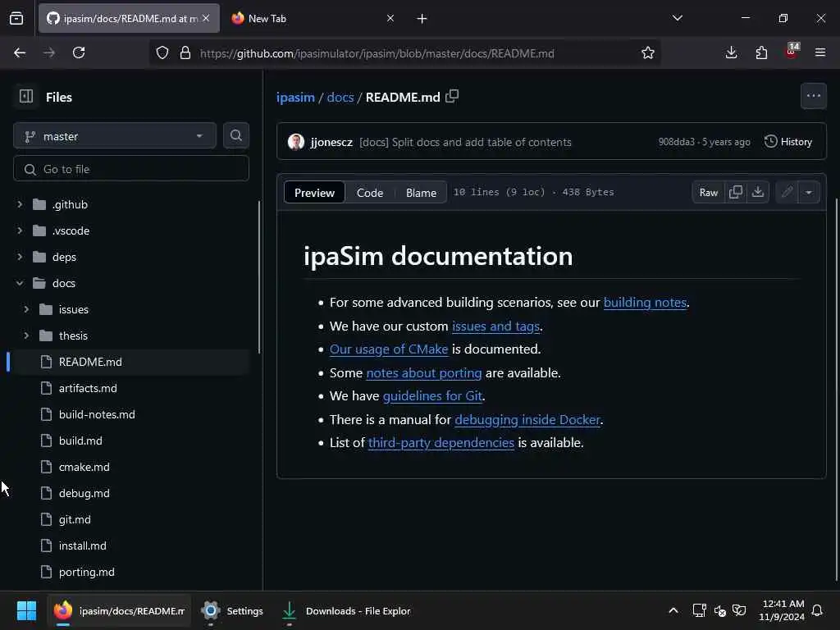Copy raw file contents icon

pos(736,192)
